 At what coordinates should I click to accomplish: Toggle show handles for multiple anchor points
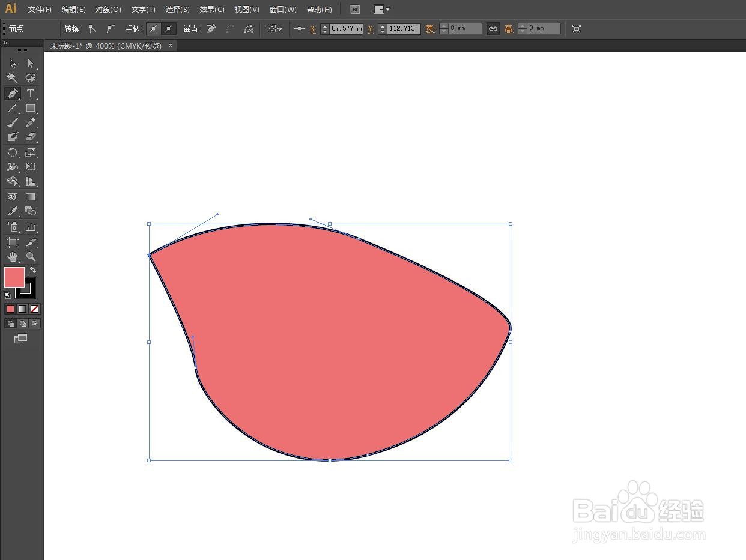(154, 29)
